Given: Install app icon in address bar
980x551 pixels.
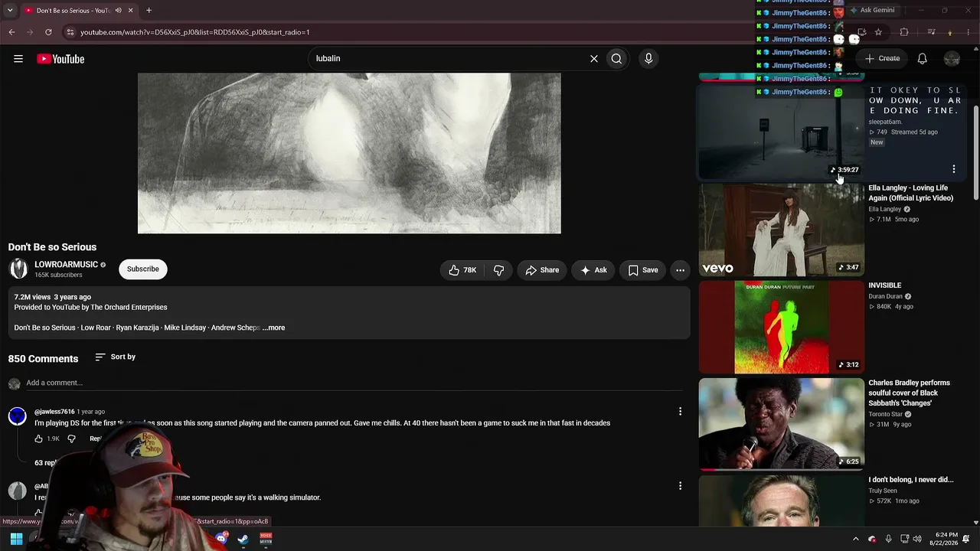Looking at the screenshot, I should (x=861, y=32).
